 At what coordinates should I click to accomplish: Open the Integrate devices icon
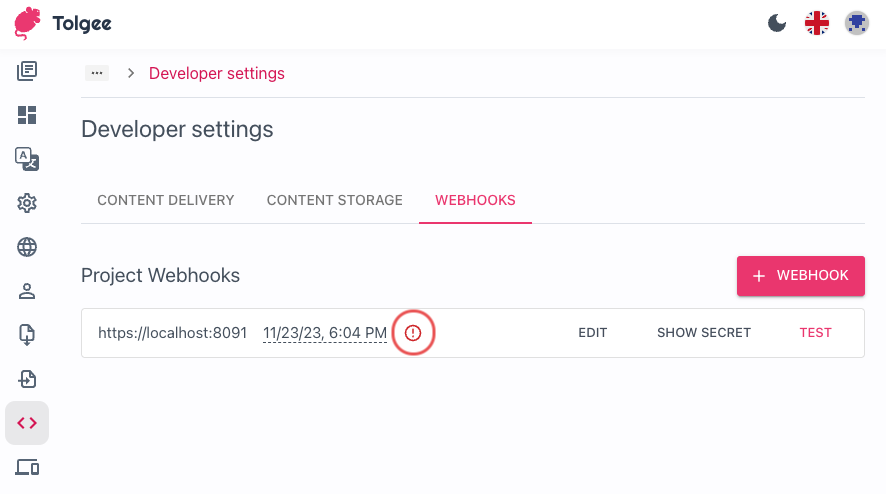click(27, 467)
